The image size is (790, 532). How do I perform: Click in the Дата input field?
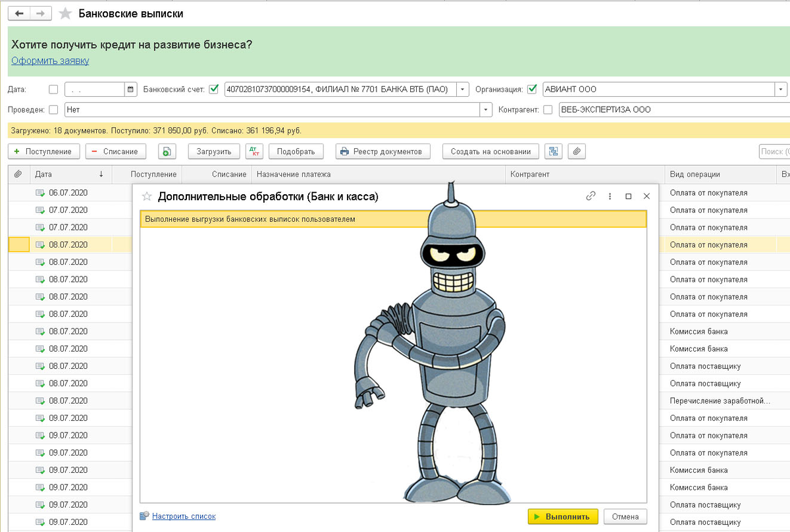pos(94,90)
